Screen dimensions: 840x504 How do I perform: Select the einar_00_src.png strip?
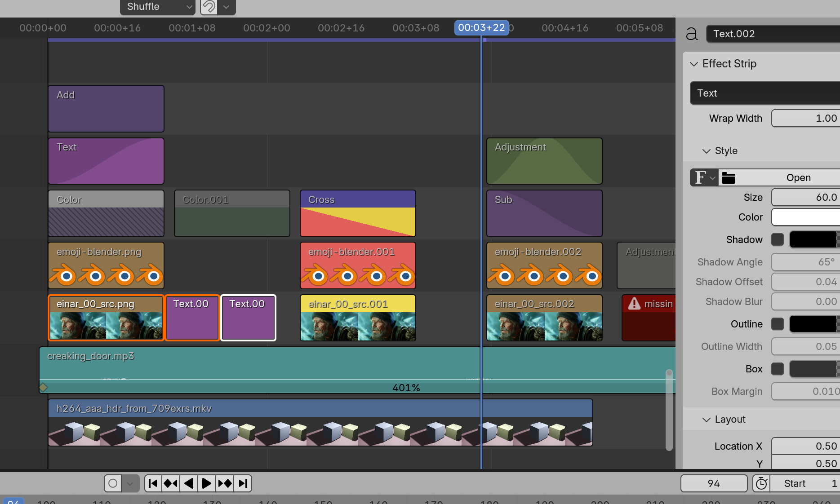(106, 318)
